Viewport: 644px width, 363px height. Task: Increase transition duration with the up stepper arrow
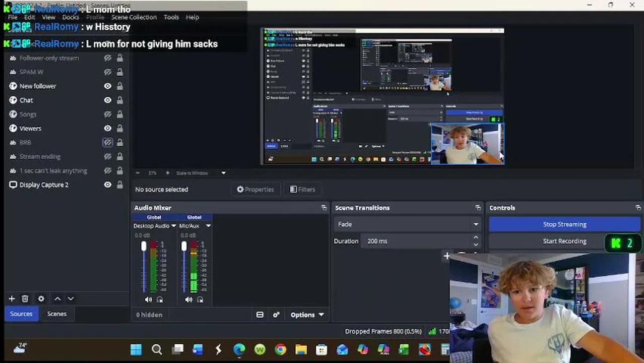coord(476,237)
